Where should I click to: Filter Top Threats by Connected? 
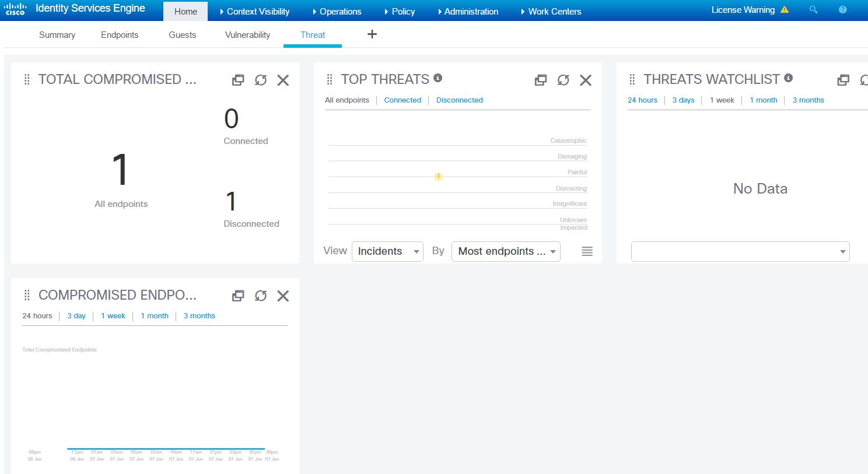point(402,100)
